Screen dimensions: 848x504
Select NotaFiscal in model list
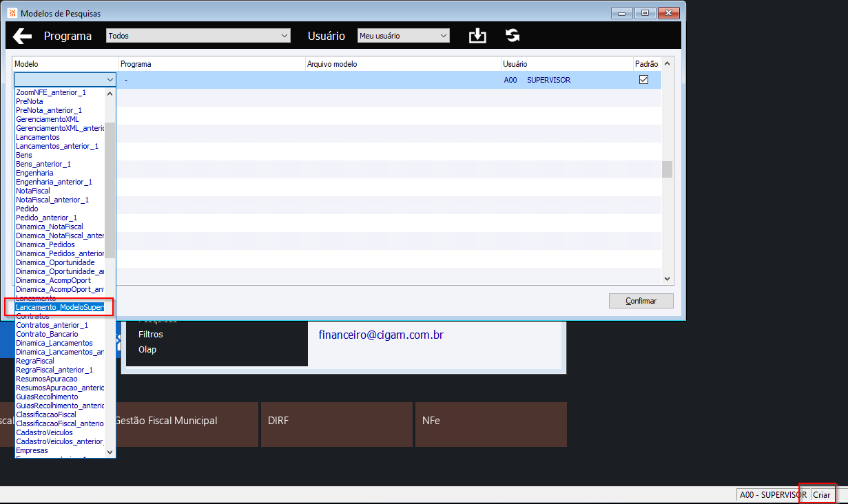coord(32,191)
